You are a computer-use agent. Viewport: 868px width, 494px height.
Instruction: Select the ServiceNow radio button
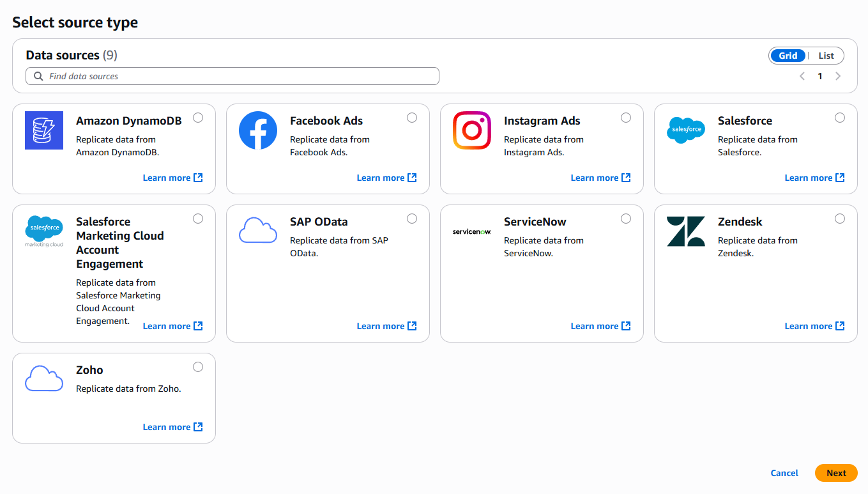(626, 219)
